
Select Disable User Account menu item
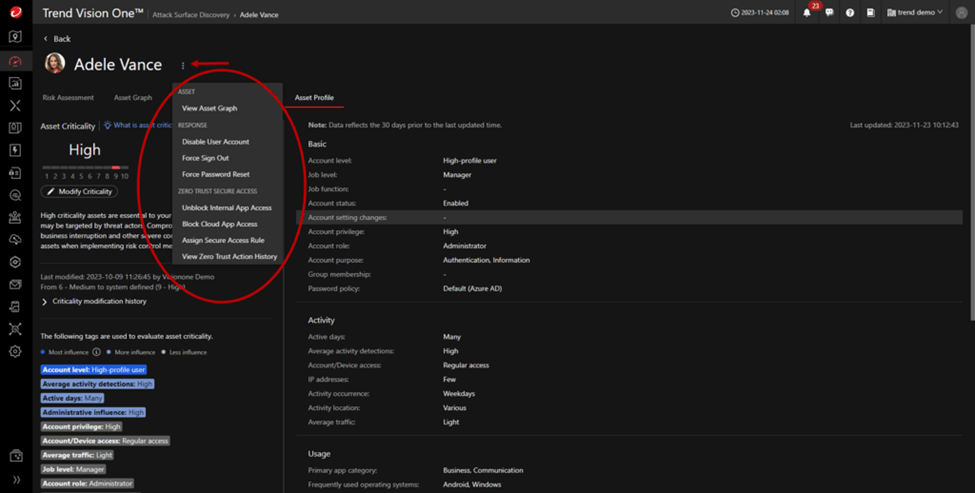(215, 142)
